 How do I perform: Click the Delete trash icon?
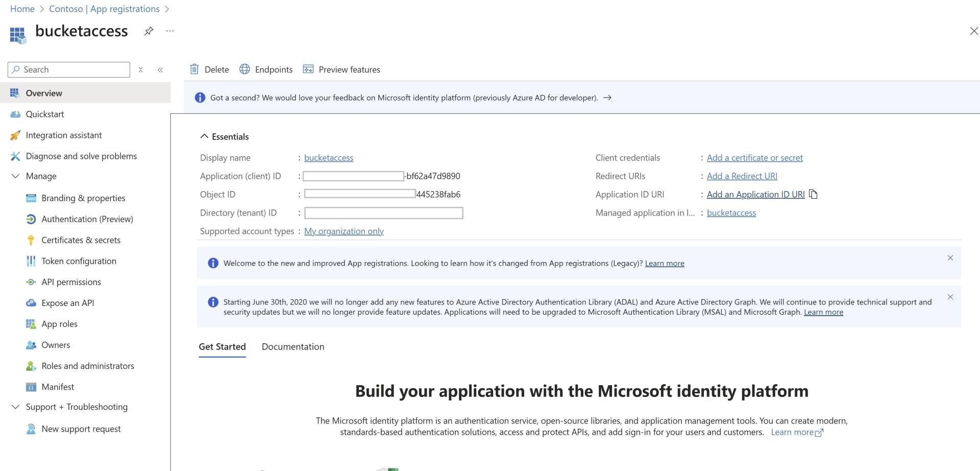click(x=194, y=69)
